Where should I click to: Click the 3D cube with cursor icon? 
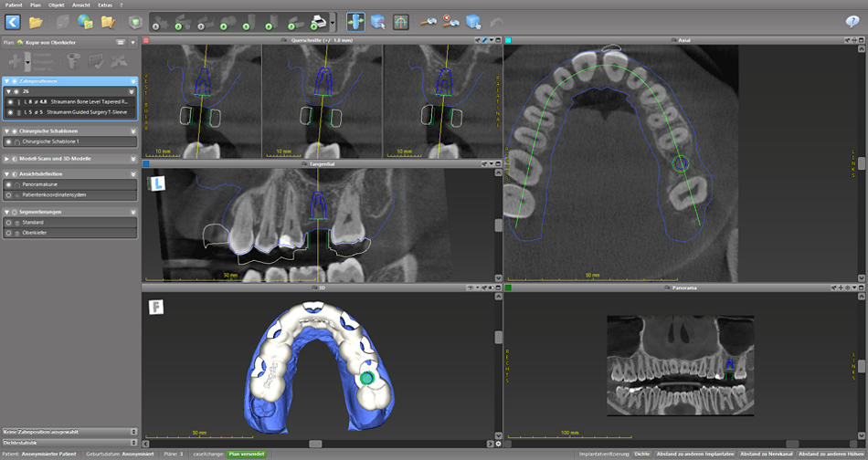tap(378, 22)
